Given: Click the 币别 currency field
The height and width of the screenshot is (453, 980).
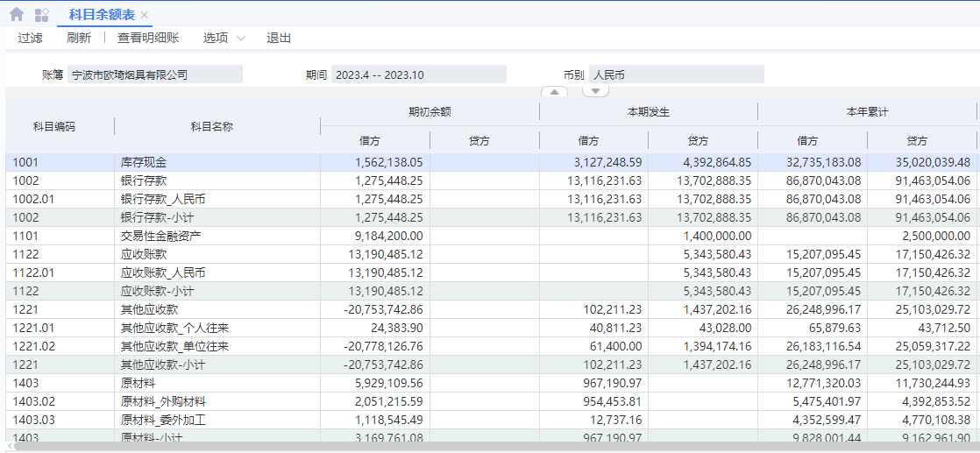Looking at the screenshot, I should point(676,74).
